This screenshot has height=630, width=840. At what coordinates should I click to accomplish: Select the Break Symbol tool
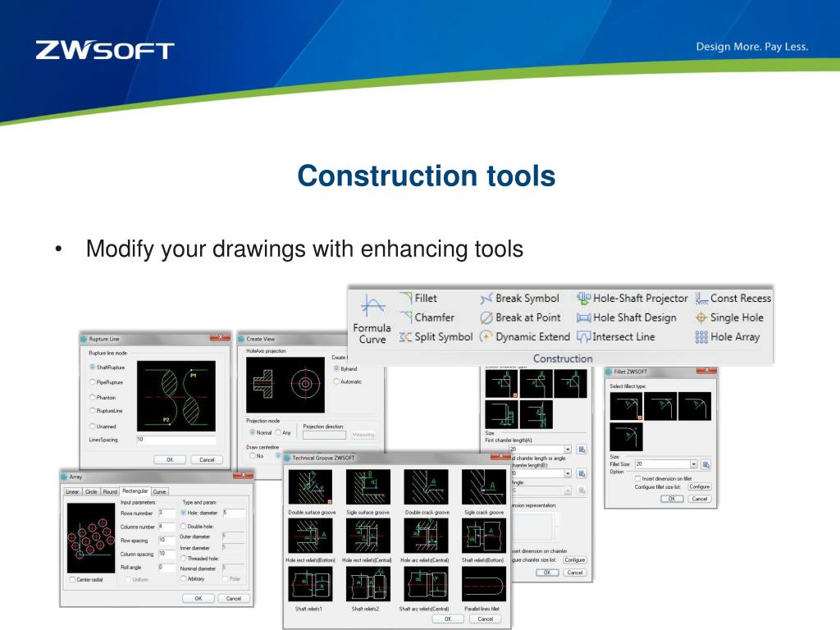[519, 299]
